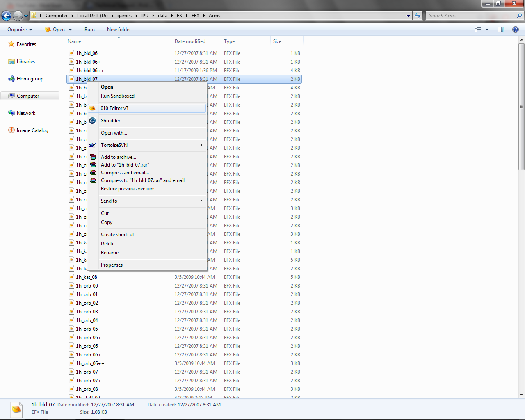Screen dimensions: 525x420
Task: Click the vertical scrollbar thumb
Action: click(521, 107)
